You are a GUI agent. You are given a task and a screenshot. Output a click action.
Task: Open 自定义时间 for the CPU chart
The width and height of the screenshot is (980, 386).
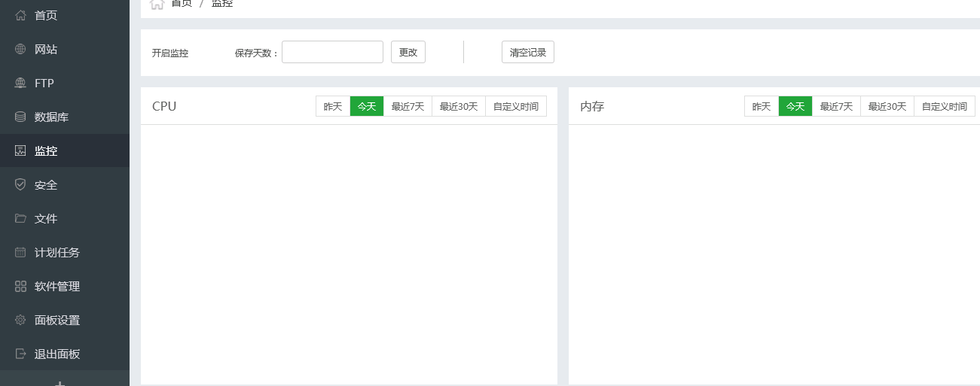(516, 107)
